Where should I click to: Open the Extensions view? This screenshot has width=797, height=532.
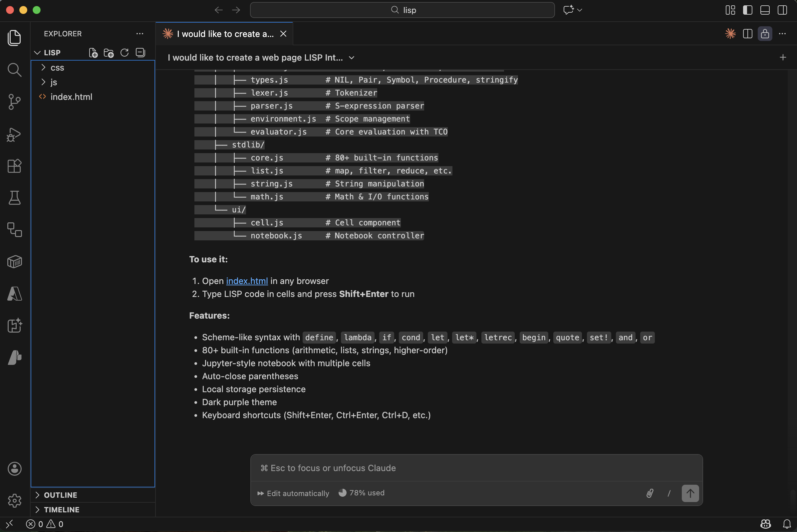coord(15,166)
